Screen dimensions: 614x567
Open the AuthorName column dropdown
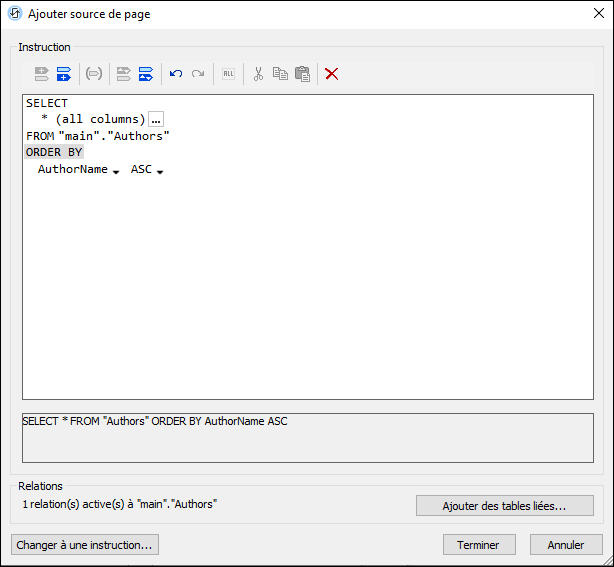pos(116,171)
